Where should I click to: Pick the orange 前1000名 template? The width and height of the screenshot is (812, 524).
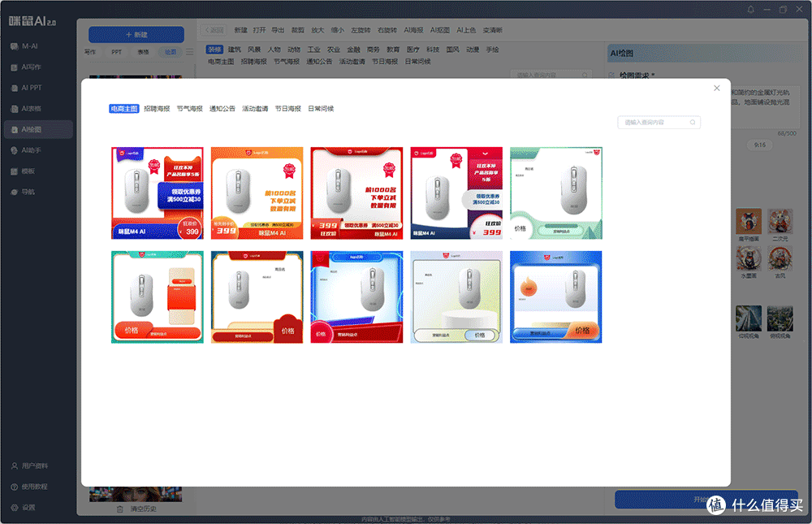pyautogui.click(x=257, y=193)
